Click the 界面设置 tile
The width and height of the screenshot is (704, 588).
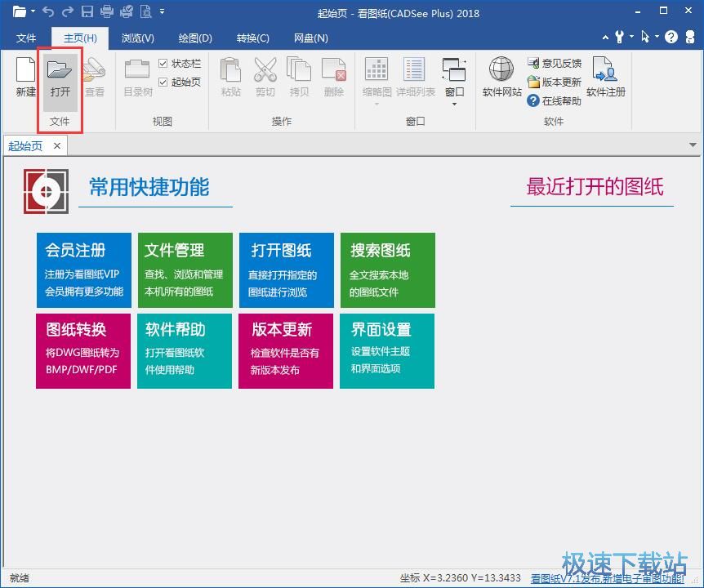387,351
